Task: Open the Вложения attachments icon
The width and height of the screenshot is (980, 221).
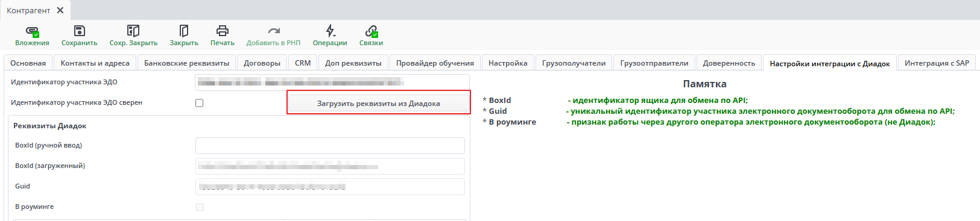Action: coord(33,31)
